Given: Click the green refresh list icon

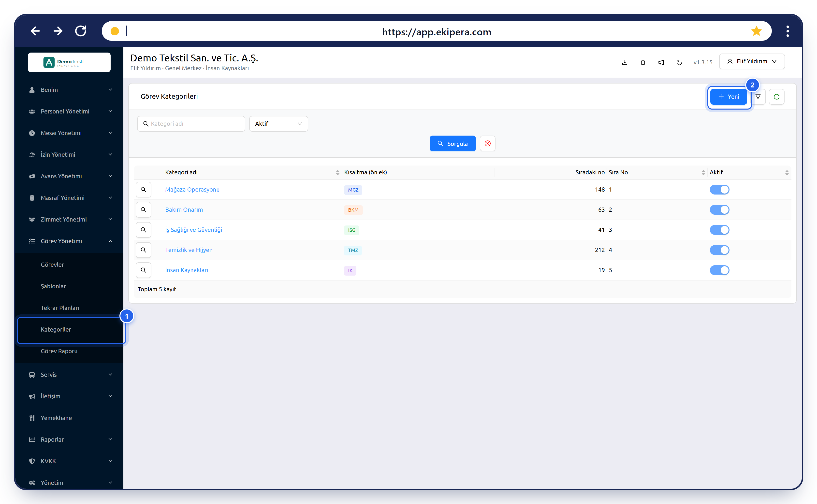Looking at the screenshot, I should pyautogui.click(x=776, y=97).
